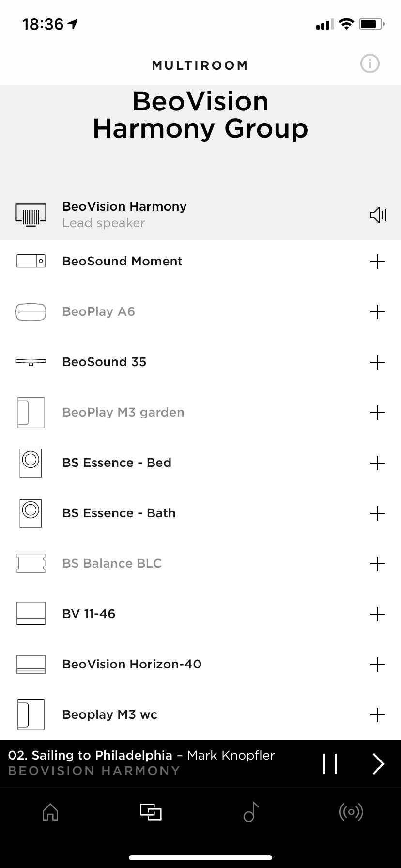This screenshot has height=868, width=401.
Task: Expand now playing with the right chevron
Action: 378,764
